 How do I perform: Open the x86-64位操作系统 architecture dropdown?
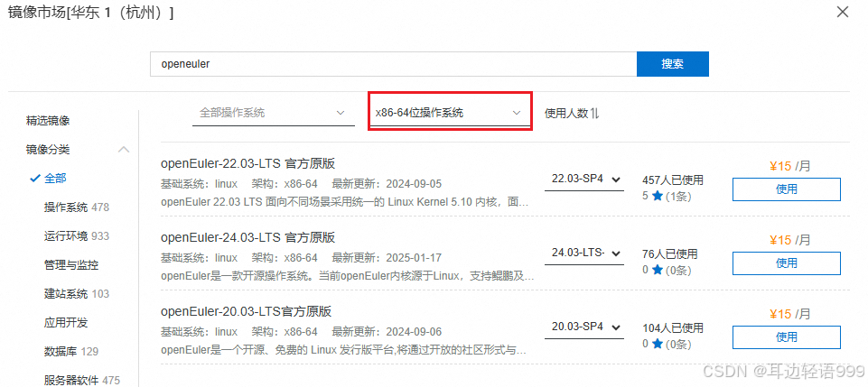pos(450,113)
